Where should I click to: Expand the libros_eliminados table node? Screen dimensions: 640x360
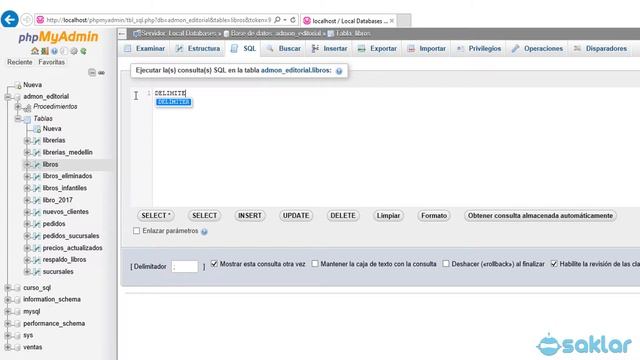[27, 176]
